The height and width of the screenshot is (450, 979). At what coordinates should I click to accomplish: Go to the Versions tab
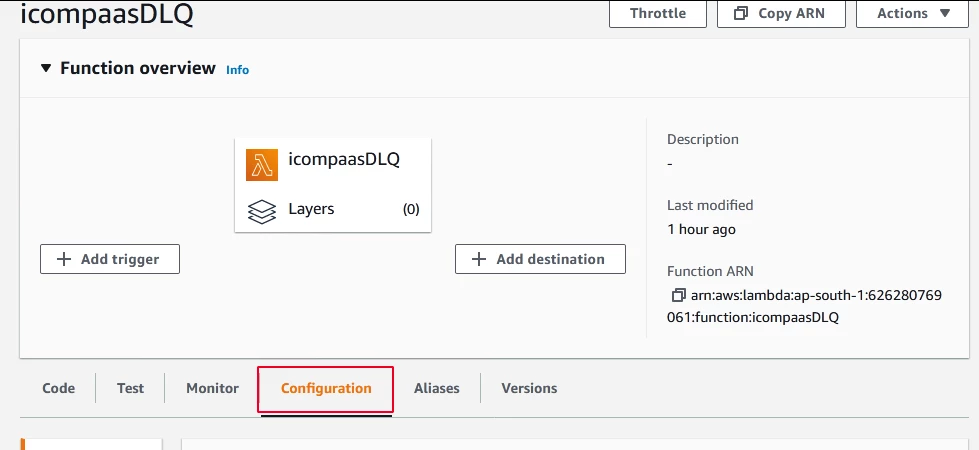tap(529, 388)
